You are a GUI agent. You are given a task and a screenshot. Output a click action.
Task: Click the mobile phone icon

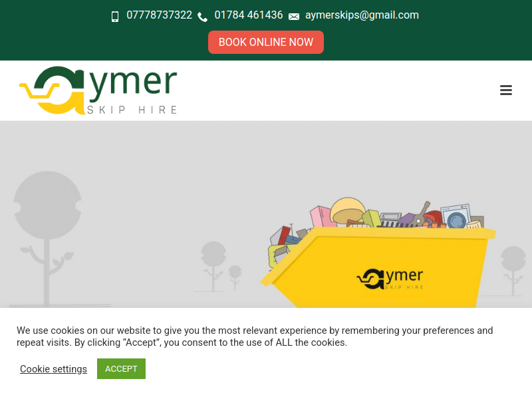115,17
